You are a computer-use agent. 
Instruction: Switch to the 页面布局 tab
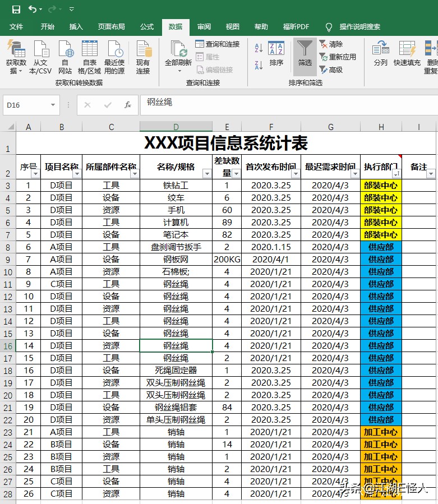click(111, 27)
